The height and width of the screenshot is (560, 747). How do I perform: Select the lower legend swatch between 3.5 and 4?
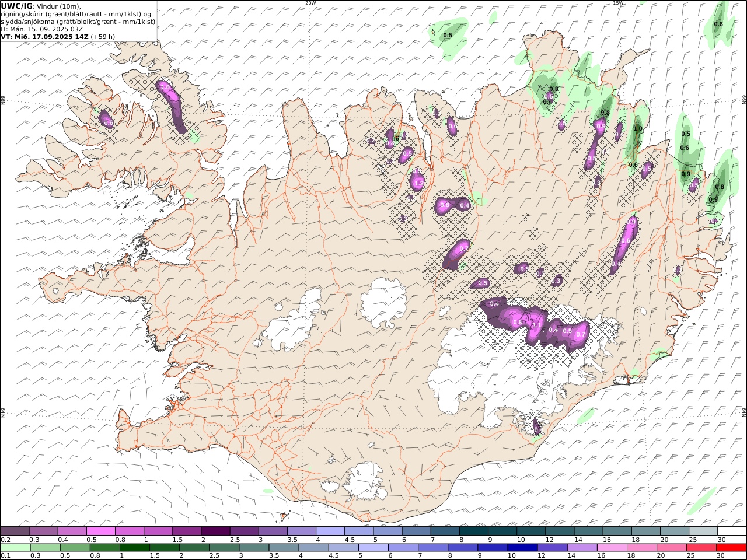[284, 547]
